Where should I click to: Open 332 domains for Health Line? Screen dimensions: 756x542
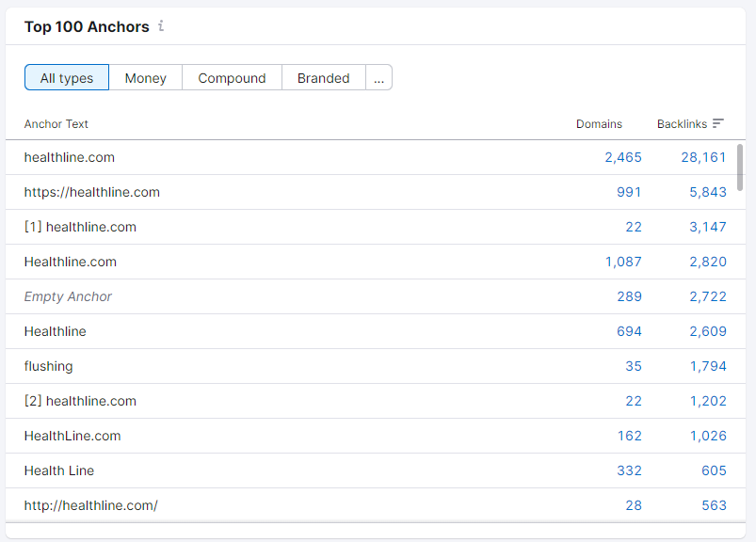pos(629,470)
